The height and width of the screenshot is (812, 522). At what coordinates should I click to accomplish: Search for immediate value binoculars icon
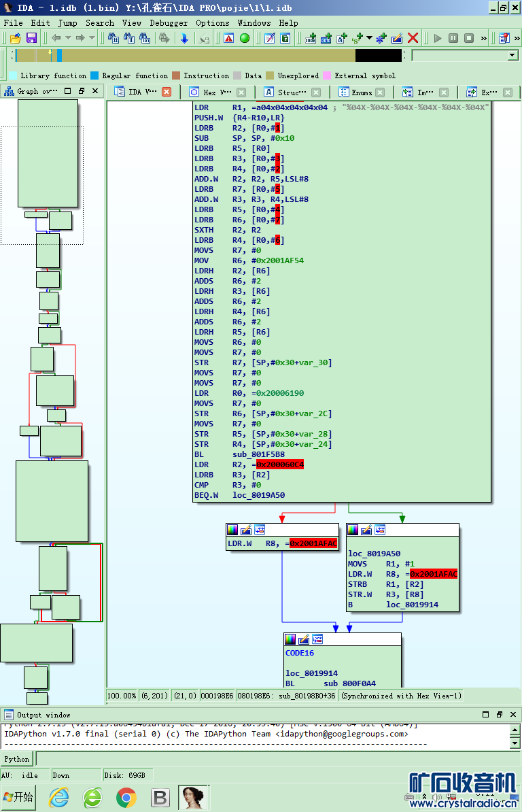click(114, 38)
